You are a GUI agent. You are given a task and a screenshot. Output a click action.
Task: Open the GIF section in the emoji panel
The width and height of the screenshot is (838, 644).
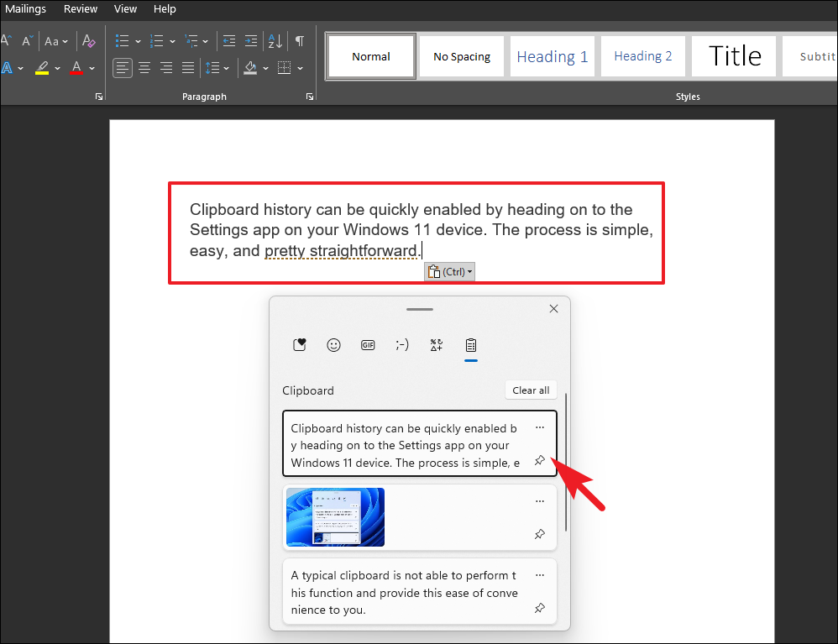pos(367,344)
